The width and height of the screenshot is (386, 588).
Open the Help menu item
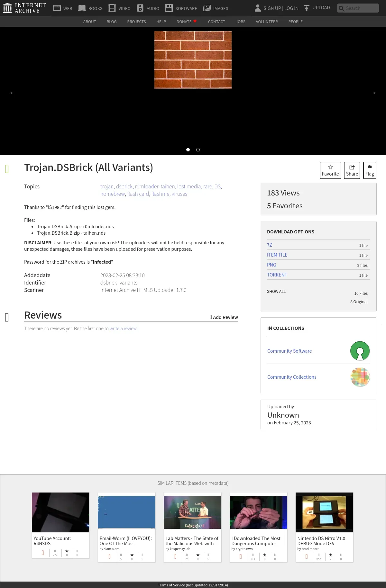tap(161, 22)
